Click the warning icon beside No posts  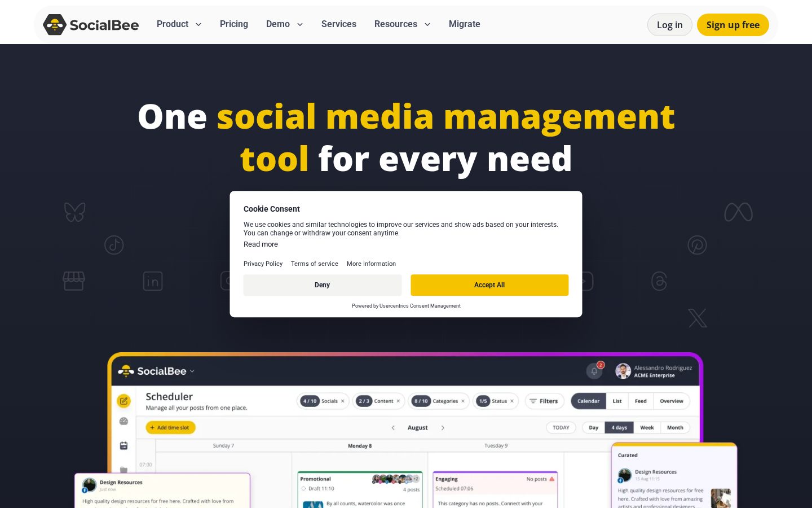(552, 479)
